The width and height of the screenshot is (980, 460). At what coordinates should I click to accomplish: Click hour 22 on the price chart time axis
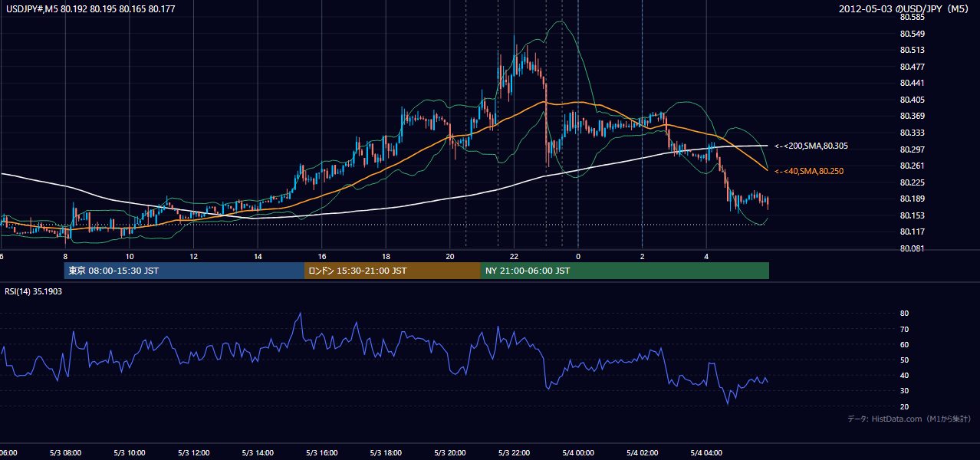[514, 256]
